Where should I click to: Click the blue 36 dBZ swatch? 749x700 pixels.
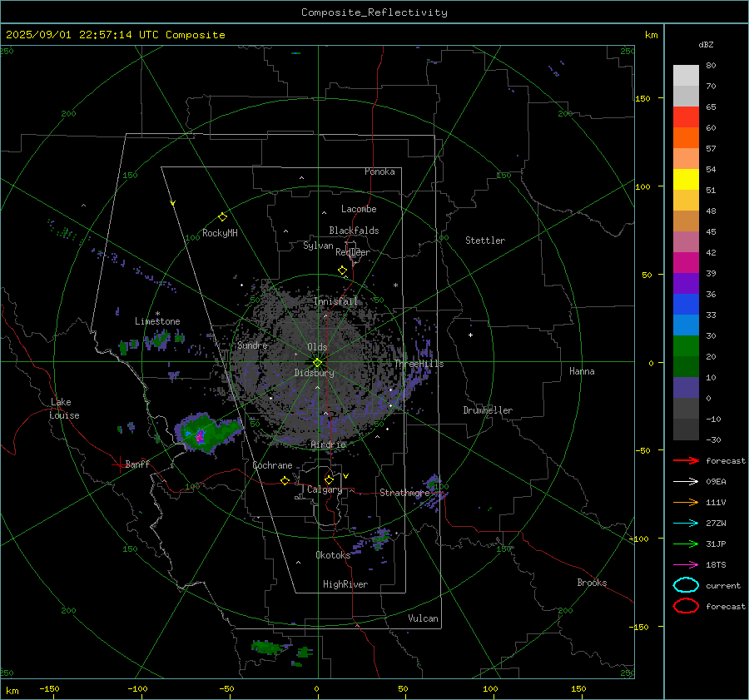(x=686, y=304)
